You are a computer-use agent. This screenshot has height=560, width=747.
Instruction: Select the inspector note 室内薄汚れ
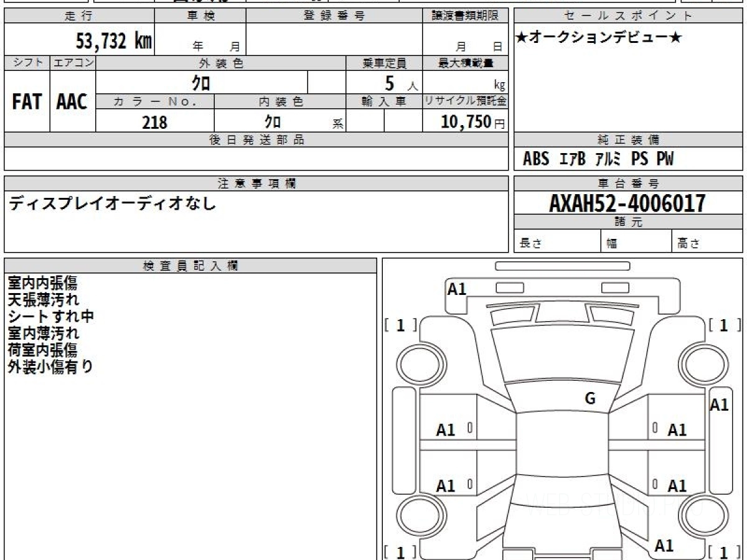pyautogui.click(x=44, y=333)
